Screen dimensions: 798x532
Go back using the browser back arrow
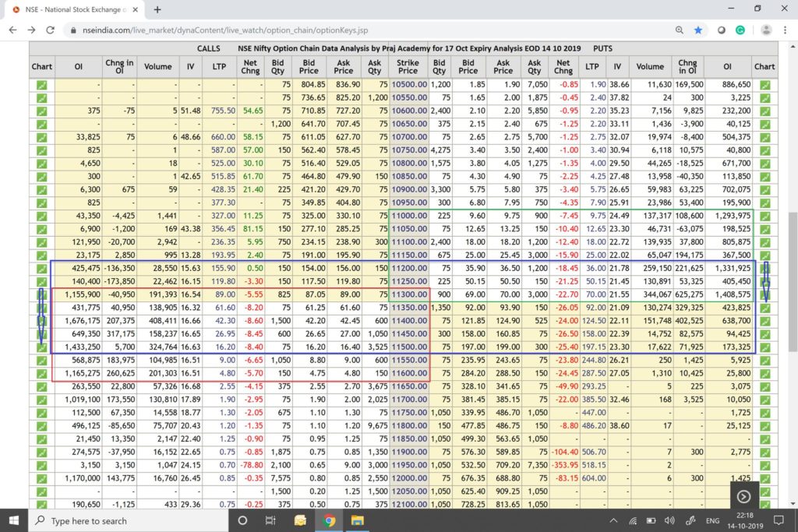click(x=12, y=30)
